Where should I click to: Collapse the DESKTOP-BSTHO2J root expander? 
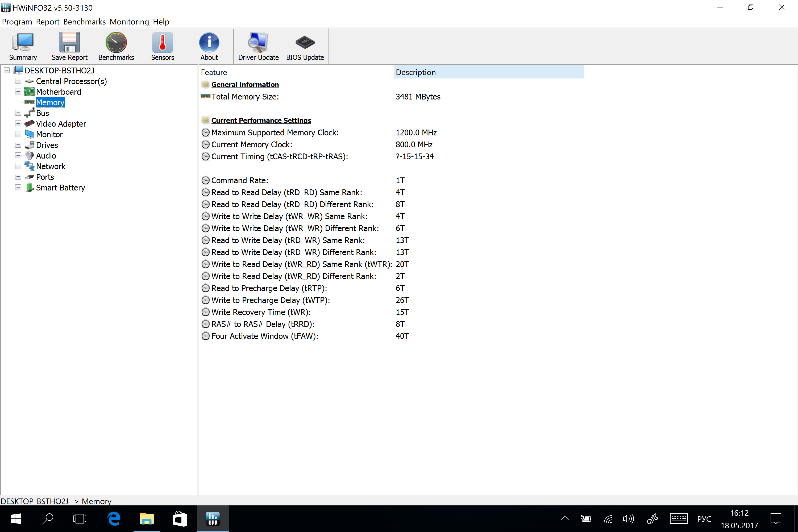click(x=6, y=70)
